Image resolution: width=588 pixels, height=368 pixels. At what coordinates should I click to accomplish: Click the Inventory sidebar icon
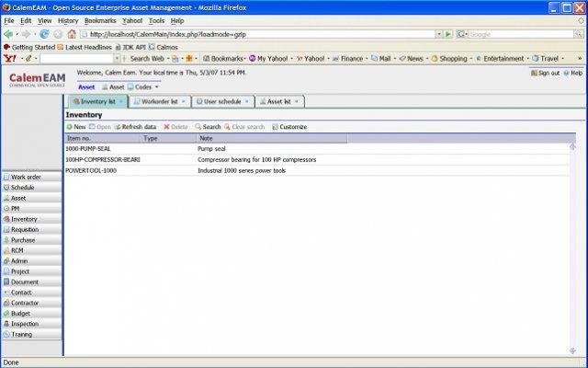6,219
